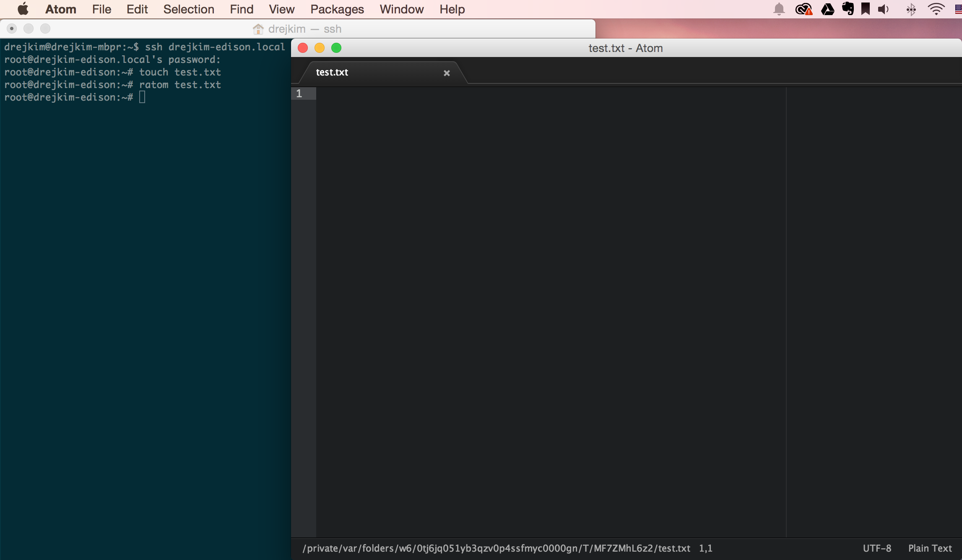Open the volume control icon
Screen dimensions: 962x560
884,9
